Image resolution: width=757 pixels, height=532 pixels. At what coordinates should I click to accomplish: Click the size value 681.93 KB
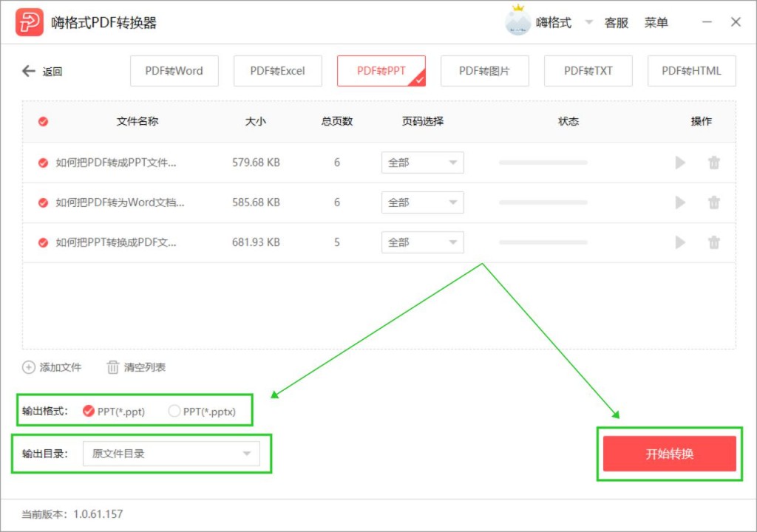pos(256,242)
